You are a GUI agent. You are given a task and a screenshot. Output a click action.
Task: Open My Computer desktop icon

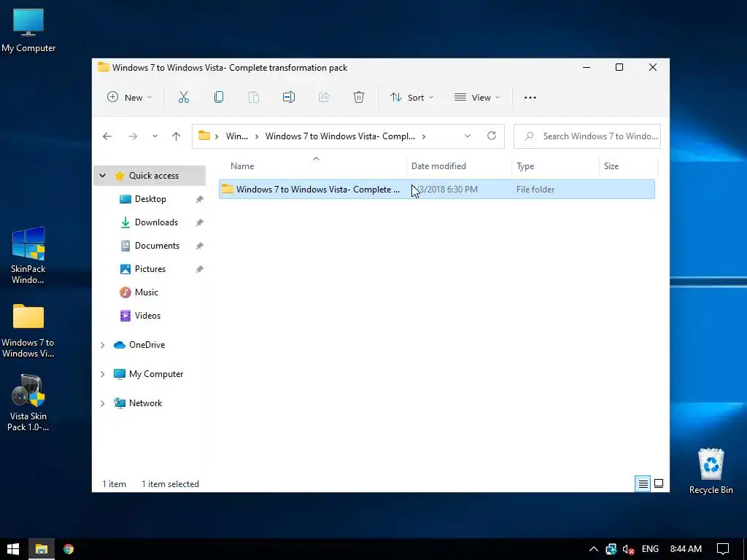coord(28,31)
